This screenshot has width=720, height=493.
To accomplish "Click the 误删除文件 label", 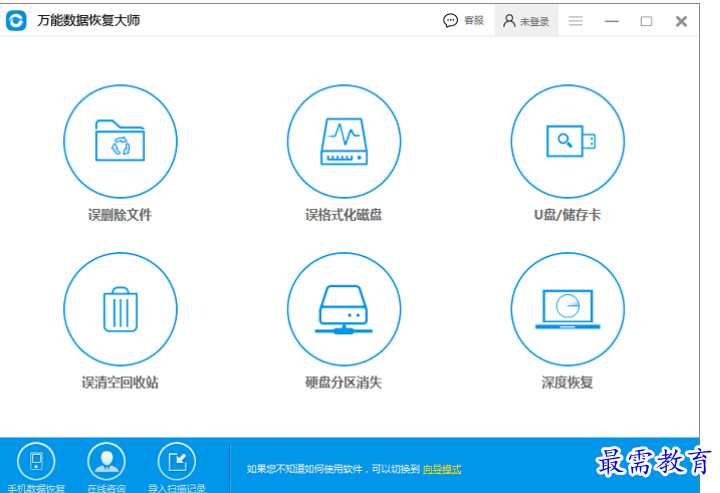I will (120, 214).
